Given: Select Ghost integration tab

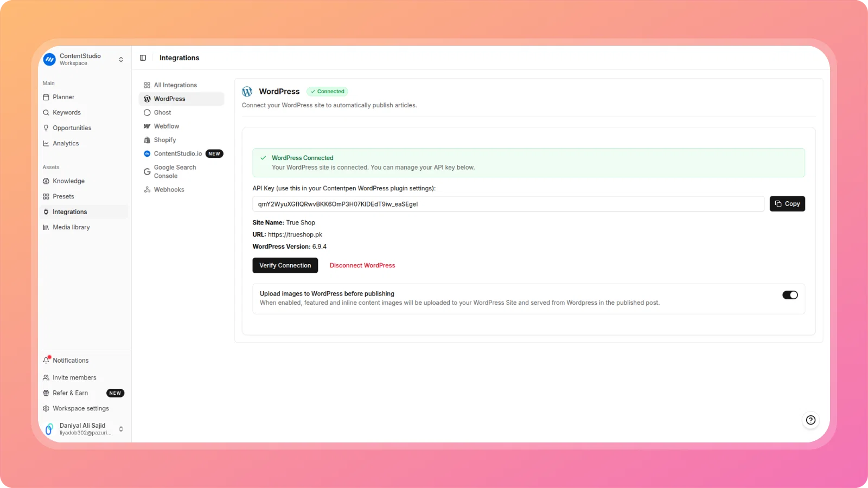Looking at the screenshot, I should point(181,113).
